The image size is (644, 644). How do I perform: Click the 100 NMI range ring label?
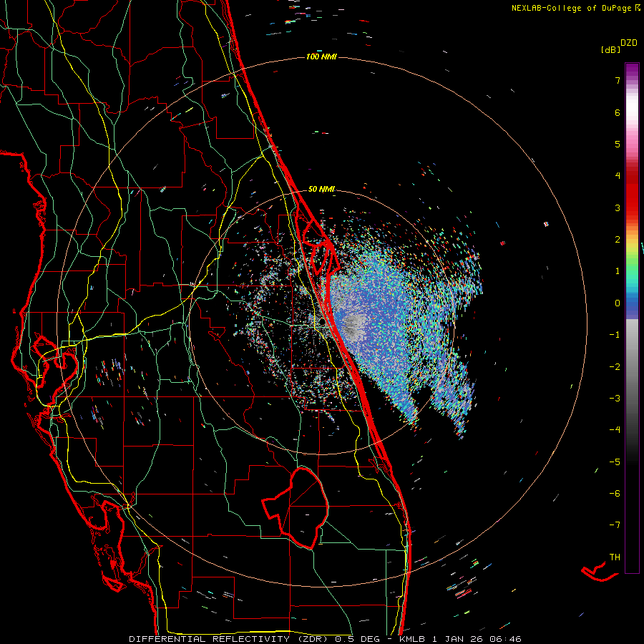pyautogui.click(x=321, y=57)
